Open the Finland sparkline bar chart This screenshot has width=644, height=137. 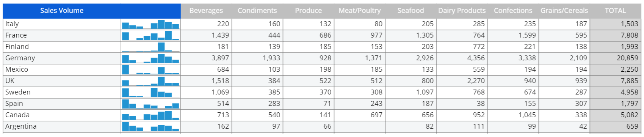[150, 47]
